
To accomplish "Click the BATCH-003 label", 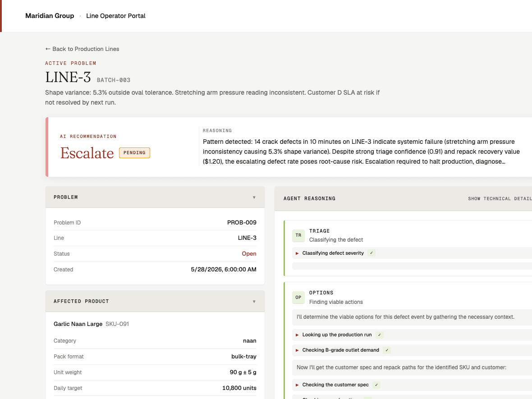I will (x=114, y=80).
